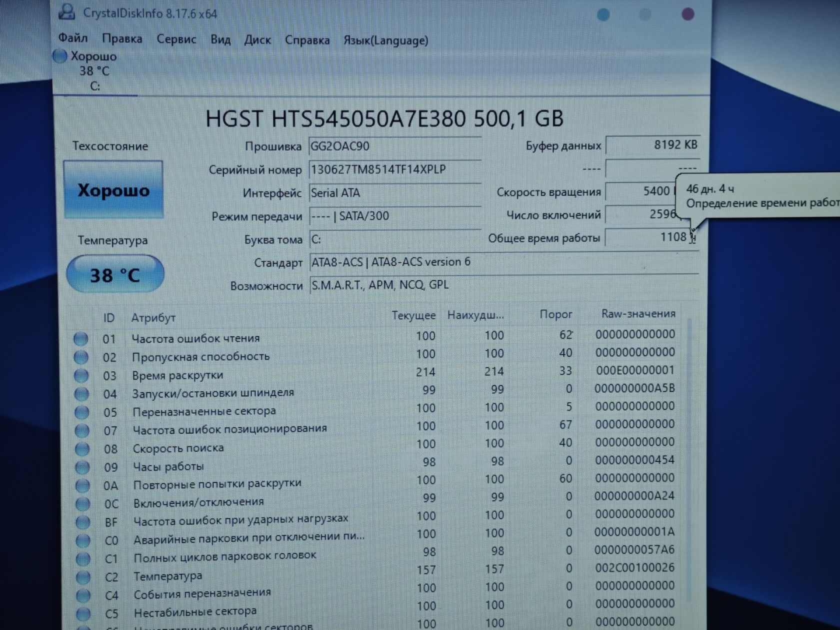The image size is (840, 630).
Task: Select attribute text Часы работы
Action: tap(168, 466)
